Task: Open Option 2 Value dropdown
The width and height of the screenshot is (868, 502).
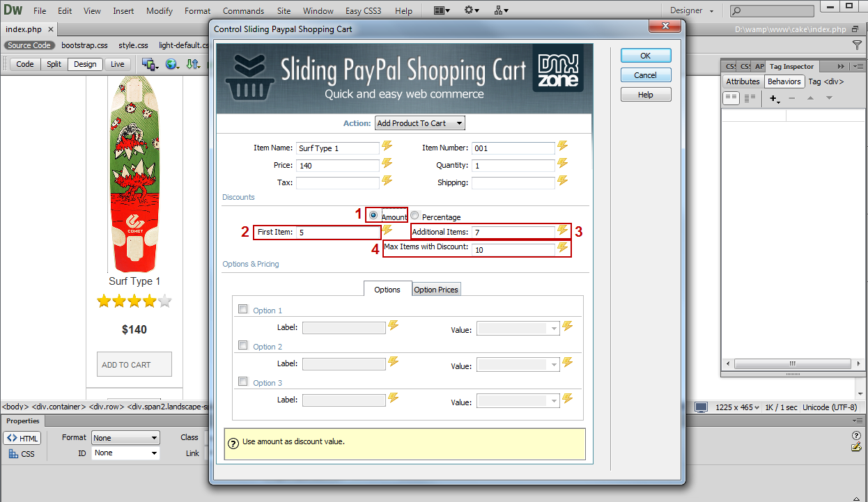Action: [x=518, y=365]
